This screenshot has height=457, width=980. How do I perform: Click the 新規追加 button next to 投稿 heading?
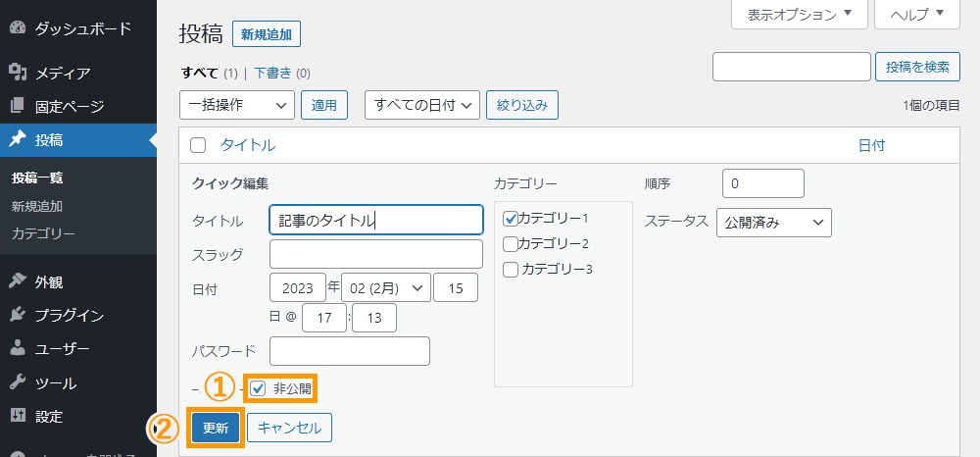[267, 34]
